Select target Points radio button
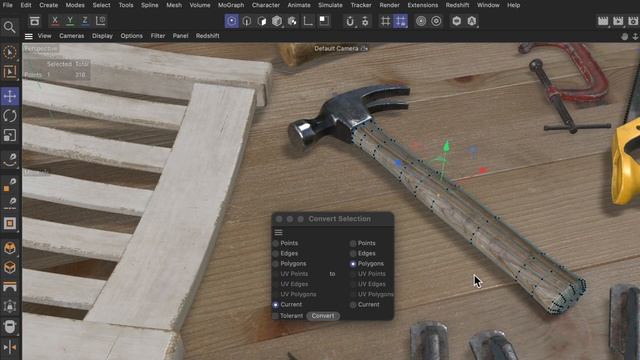The image size is (640, 360). click(x=353, y=243)
